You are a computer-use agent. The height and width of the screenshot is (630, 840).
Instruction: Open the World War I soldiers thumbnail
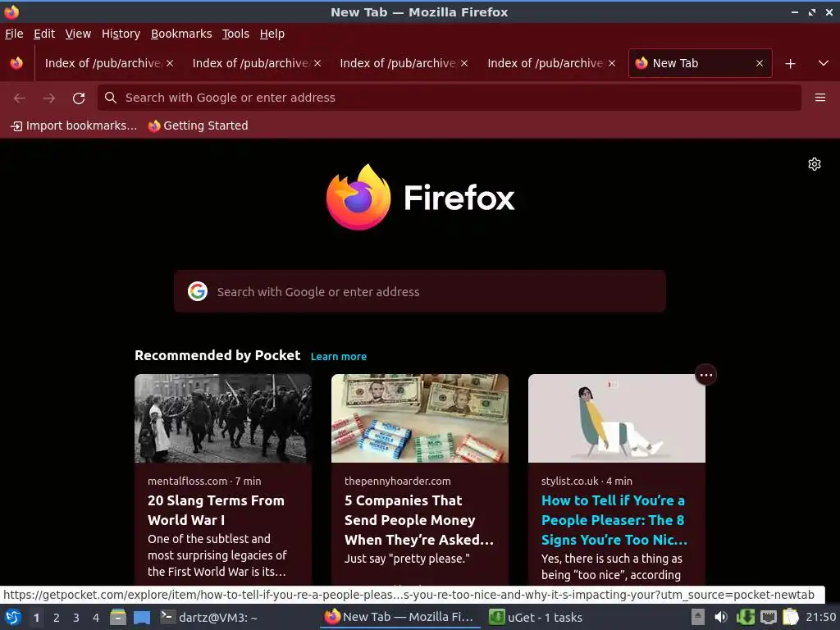223,418
